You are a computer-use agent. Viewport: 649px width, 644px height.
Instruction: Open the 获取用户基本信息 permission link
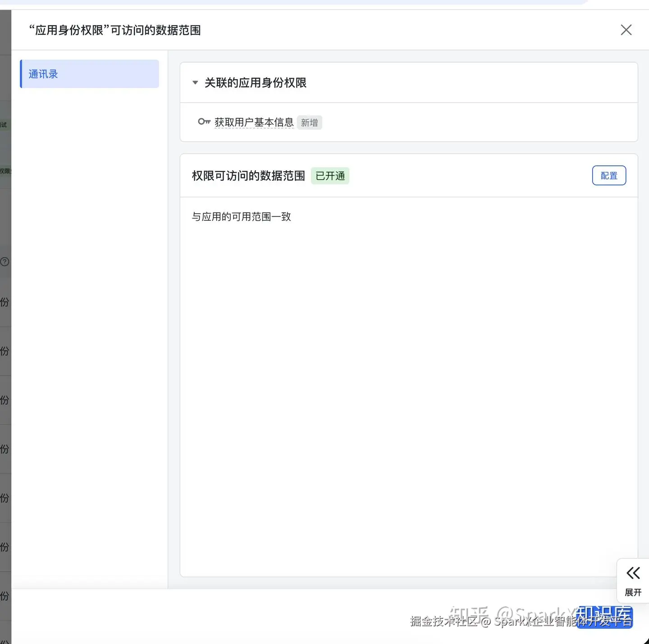[x=254, y=122]
